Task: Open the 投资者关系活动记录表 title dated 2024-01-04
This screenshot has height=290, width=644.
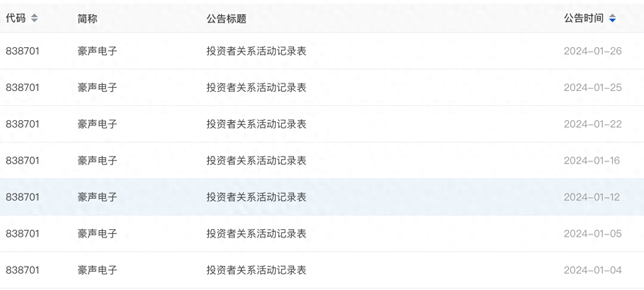Action: (x=256, y=270)
